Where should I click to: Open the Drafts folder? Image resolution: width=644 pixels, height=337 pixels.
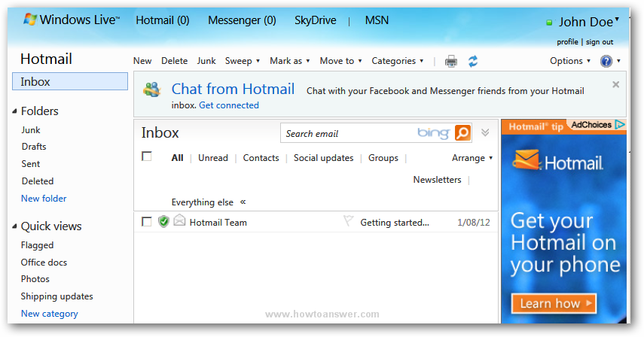34,147
